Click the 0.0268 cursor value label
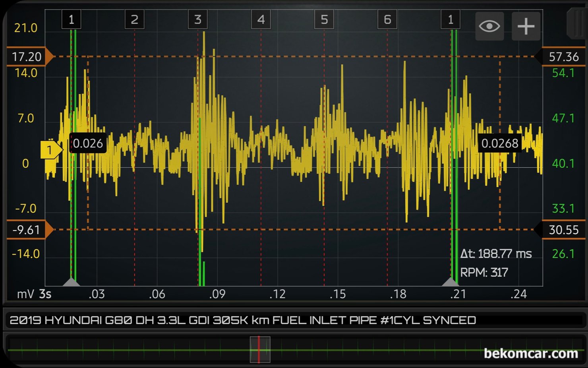The height and width of the screenshot is (368, 588). 499,143
